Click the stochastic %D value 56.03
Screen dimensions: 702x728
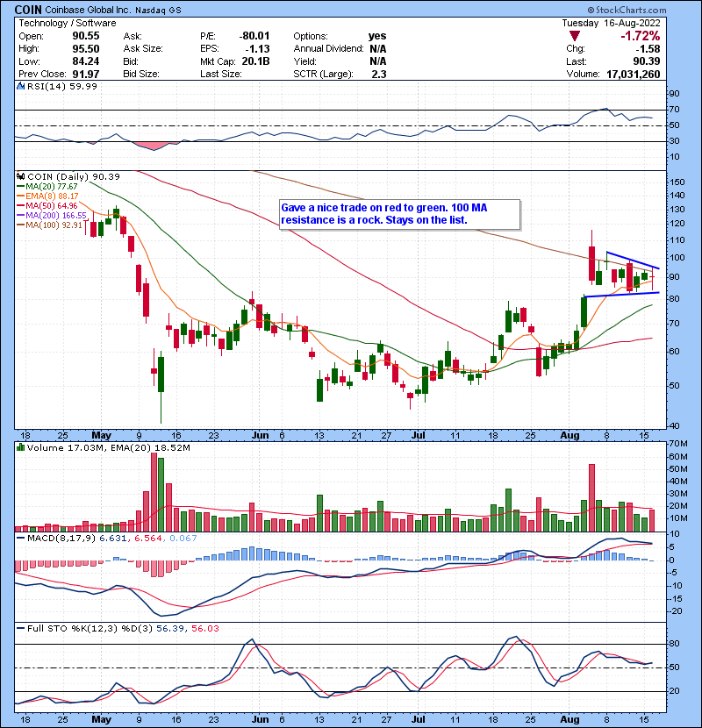coord(204,629)
